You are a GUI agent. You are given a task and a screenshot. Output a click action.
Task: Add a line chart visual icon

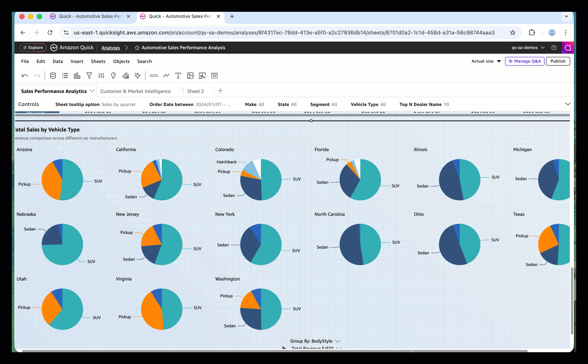click(x=166, y=76)
